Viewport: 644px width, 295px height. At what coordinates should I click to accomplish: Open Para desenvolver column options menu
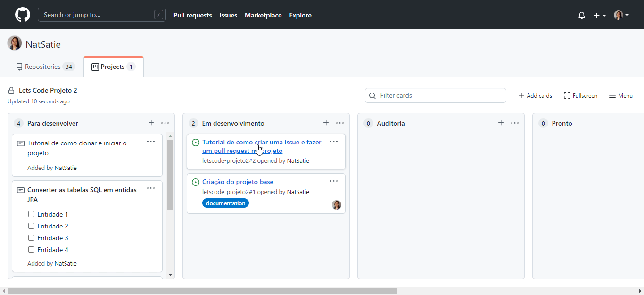point(165,123)
